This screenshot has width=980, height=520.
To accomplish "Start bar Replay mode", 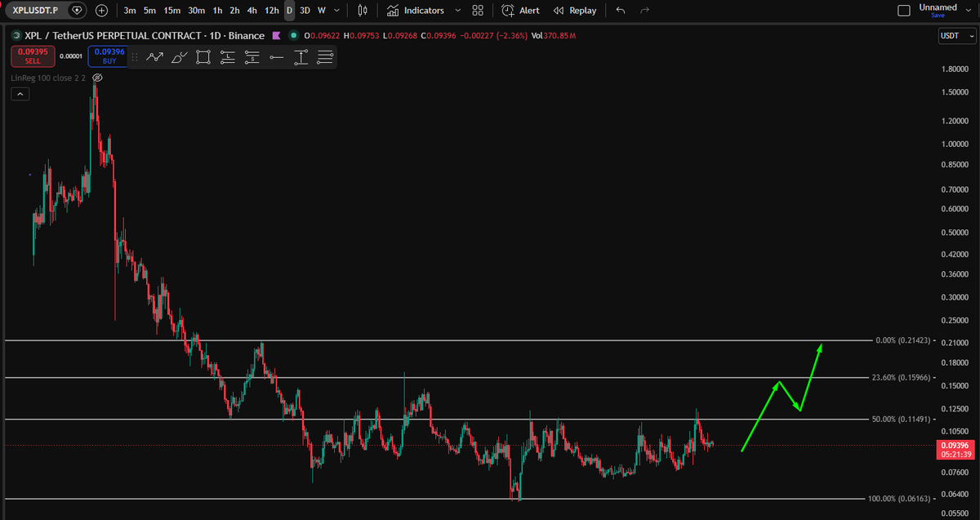I will point(575,11).
